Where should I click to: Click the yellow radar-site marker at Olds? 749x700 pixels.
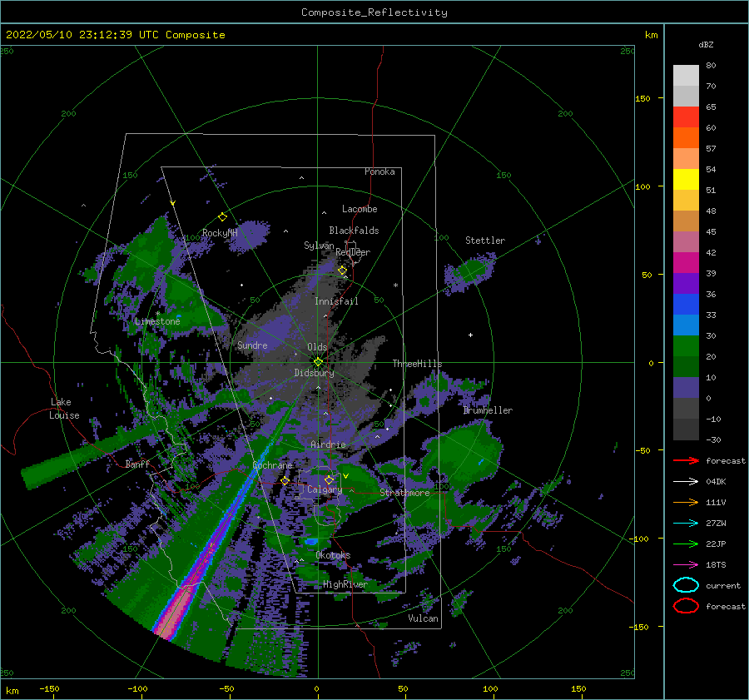pyautogui.click(x=318, y=362)
